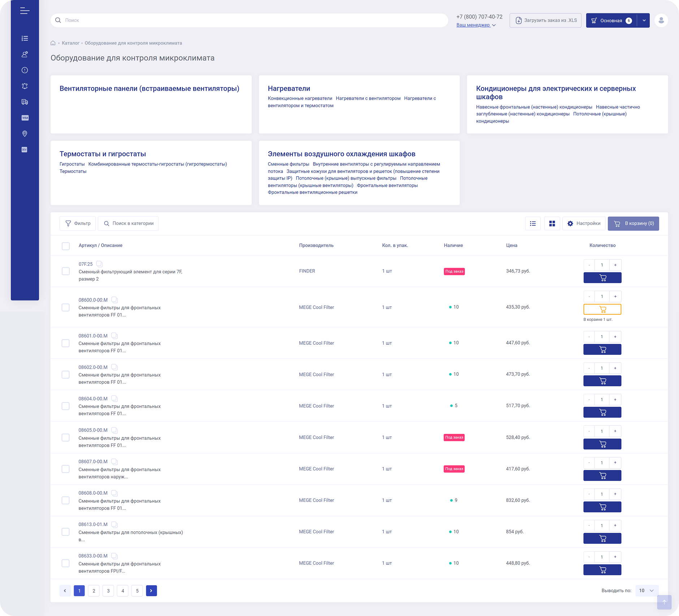Increase quantity for item 08604.0-00.M
This screenshot has height=616, width=679.
[615, 400]
